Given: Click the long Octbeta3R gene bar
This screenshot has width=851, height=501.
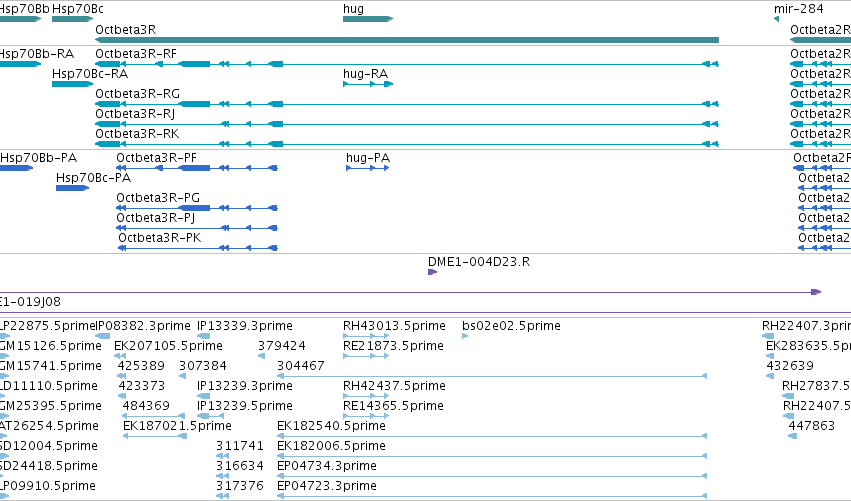Looking at the screenshot, I should 407,40.
